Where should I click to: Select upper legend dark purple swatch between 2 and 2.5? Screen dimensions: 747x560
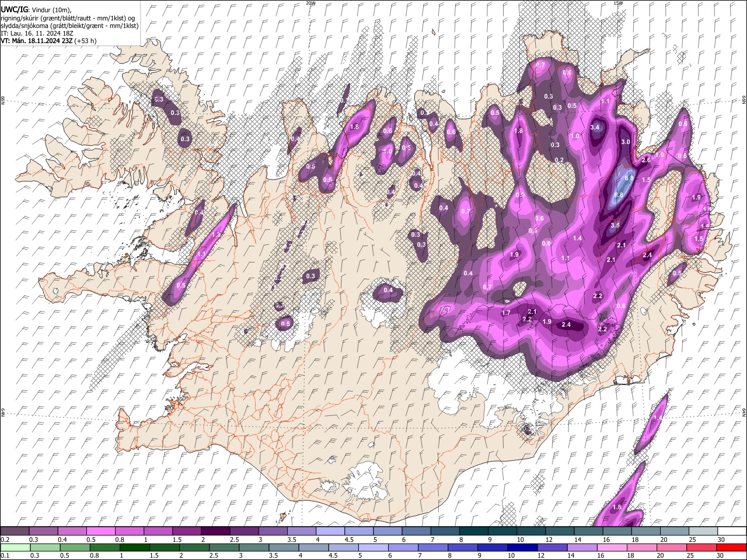pyautogui.click(x=216, y=531)
